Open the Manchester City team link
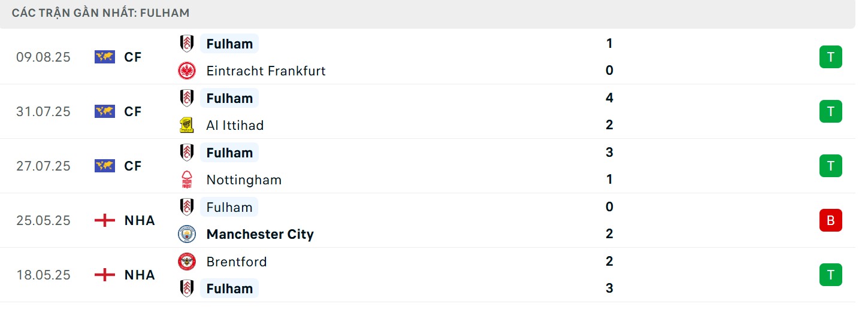 [260, 234]
